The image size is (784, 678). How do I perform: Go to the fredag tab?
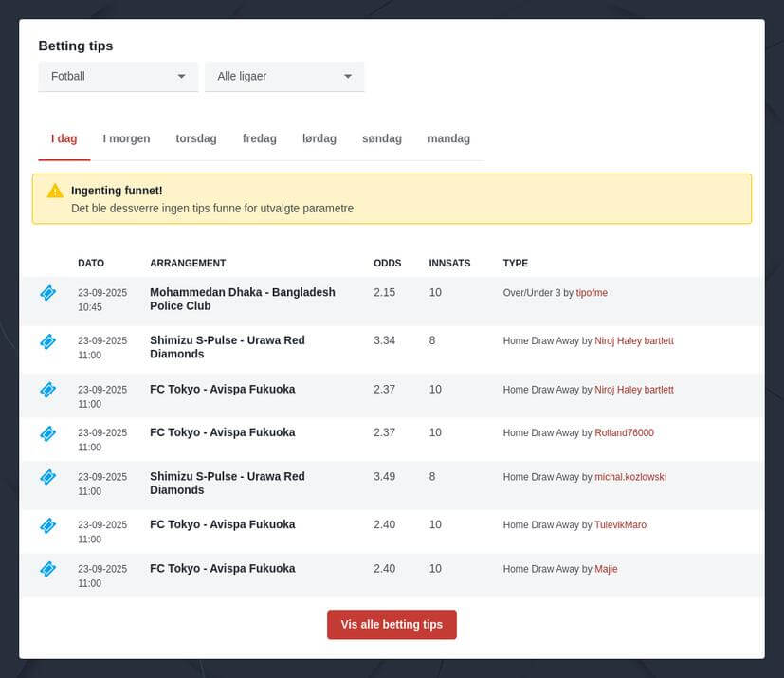tap(260, 138)
